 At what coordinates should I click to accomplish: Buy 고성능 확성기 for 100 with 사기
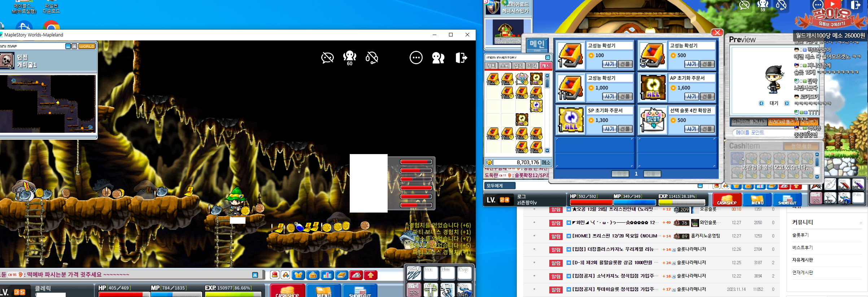tap(609, 64)
